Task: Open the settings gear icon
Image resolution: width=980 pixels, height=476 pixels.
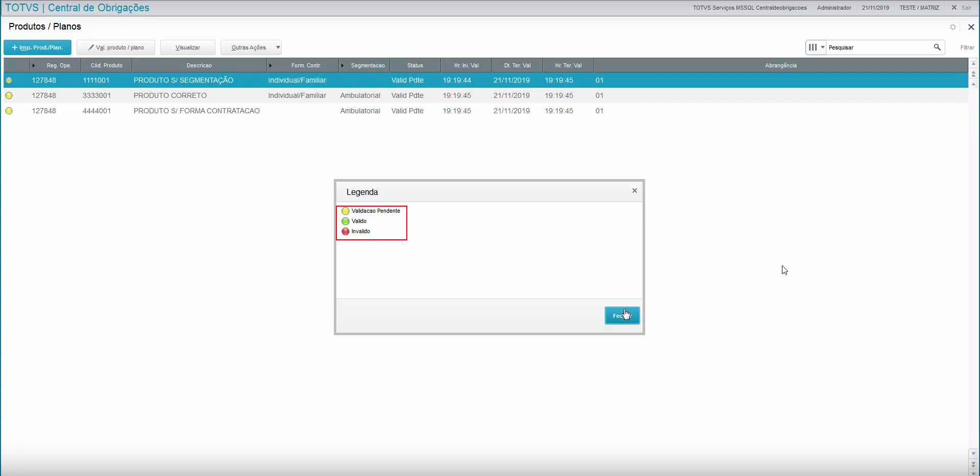Action: pos(953,27)
